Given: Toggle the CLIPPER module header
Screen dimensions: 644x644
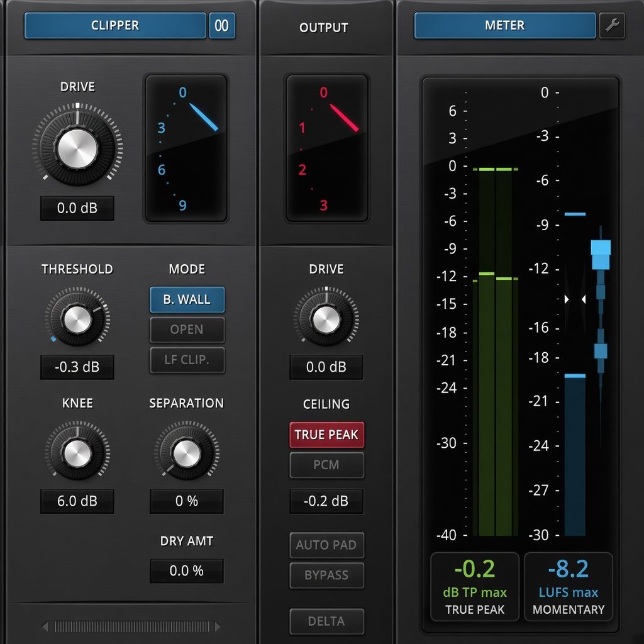Looking at the screenshot, I should pyautogui.click(x=115, y=25).
